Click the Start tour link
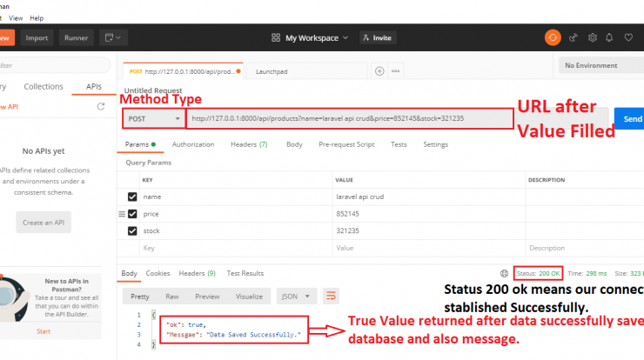 click(x=44, y=331)
